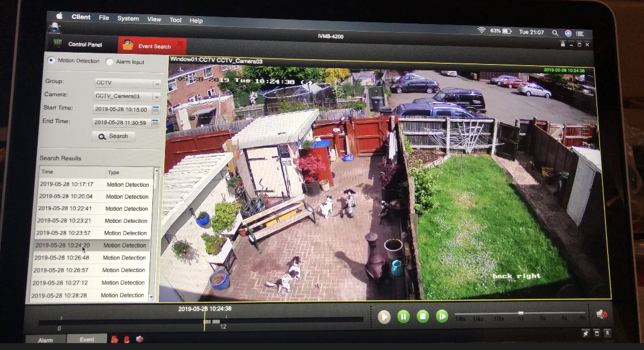Image resolution: width=644 pixels, height=350 pixels.
Task: Click the battery status icon
Action: pyautogui.click(x=507, y=32)
